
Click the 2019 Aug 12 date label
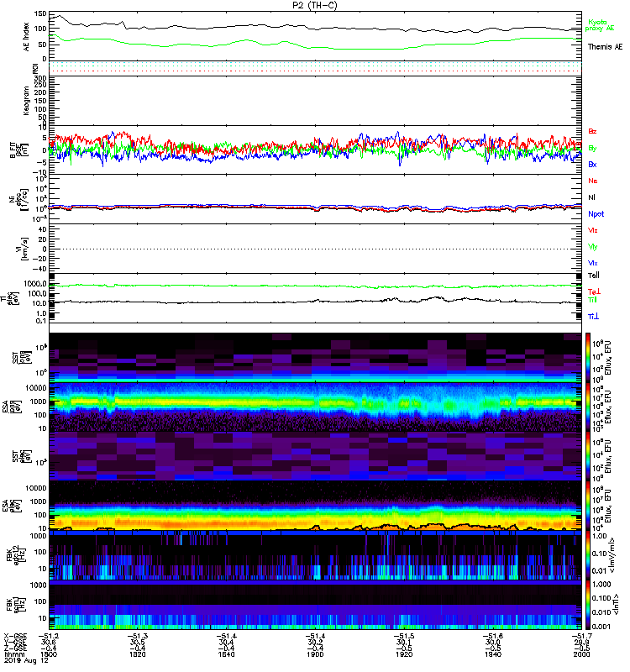[26, 660]
